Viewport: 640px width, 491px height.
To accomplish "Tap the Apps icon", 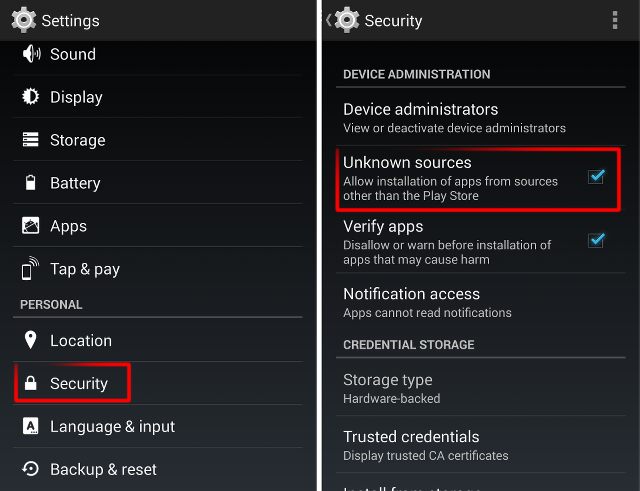I will tap(31, 226).
